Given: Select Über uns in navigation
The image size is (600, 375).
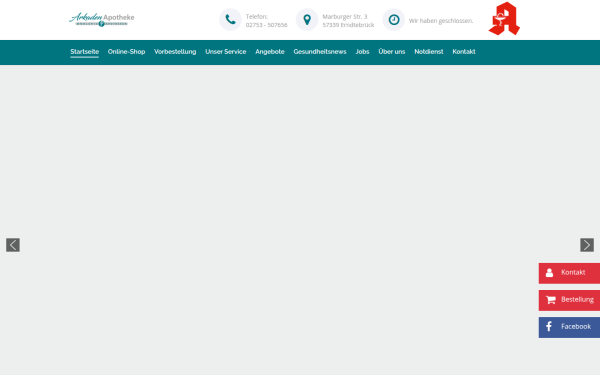Looking at the screenshot, I should click(392, 52).
